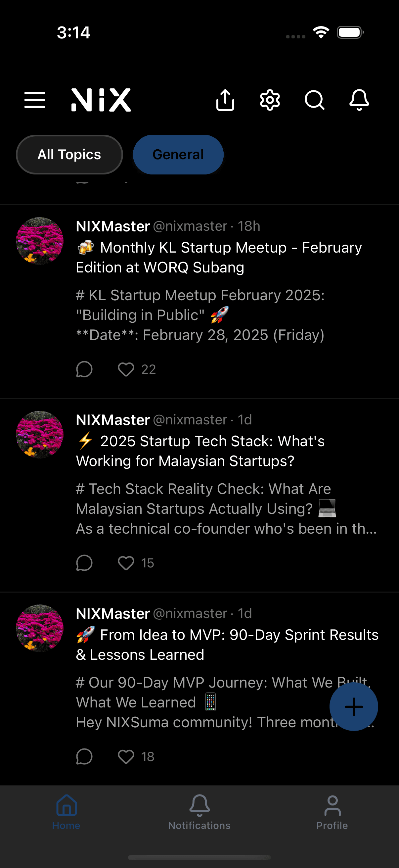Select the General topic filter
Image resolution: width=399 pixels, height=868 pixels.
(x=178, y=154)
